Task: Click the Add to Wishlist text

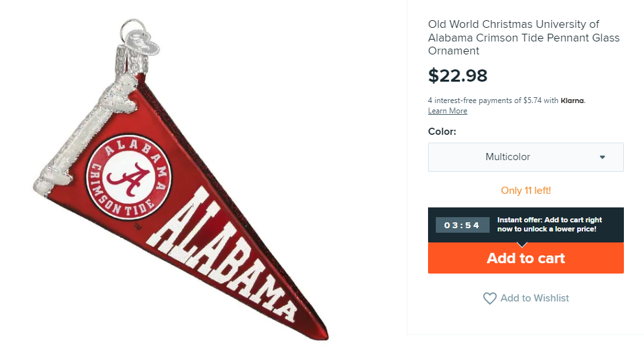Action: [x=534, y=298]
